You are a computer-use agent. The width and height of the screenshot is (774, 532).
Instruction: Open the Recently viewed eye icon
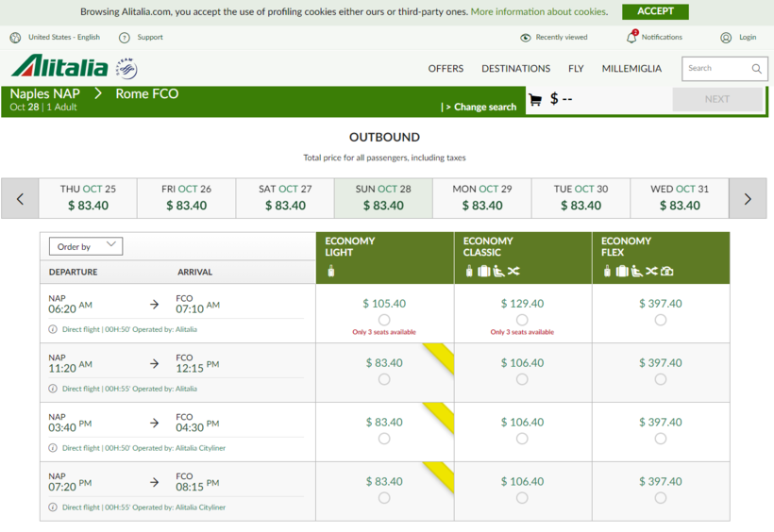(526, 38)
